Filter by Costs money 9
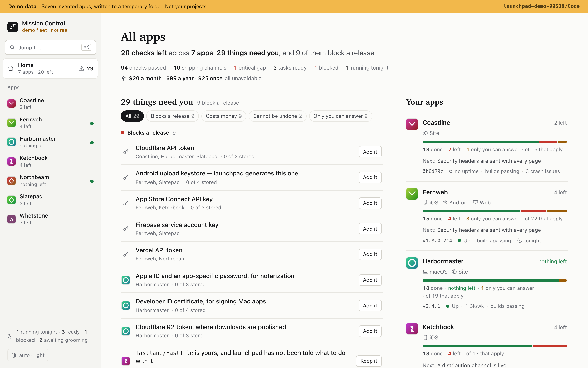Image resolution: width=588 pixels, height=368 pixels. 224,116
